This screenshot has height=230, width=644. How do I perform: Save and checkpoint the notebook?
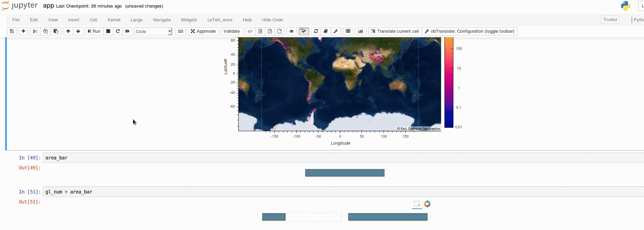(12, 31)
